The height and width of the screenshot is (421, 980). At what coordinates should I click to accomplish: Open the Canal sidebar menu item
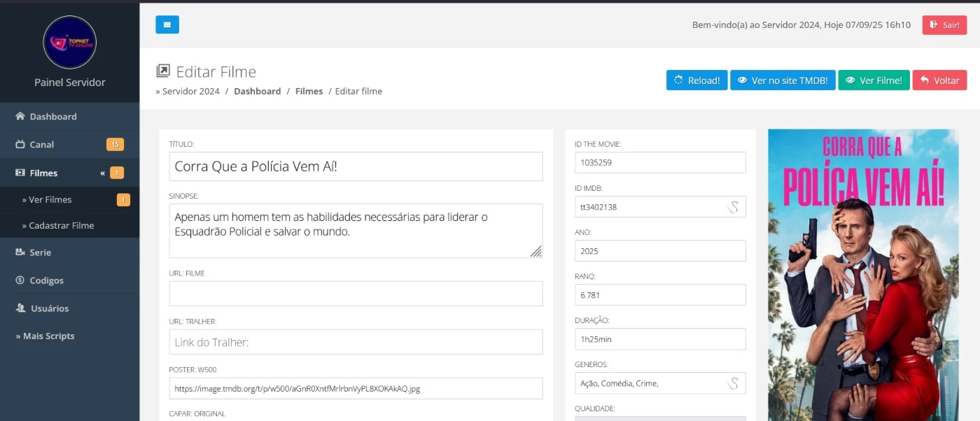point(70,145)
